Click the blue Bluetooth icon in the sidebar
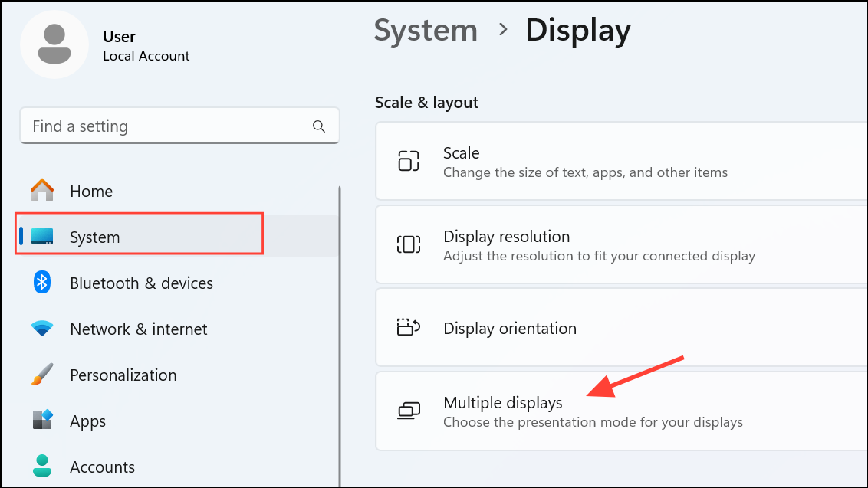 point(42,283)
